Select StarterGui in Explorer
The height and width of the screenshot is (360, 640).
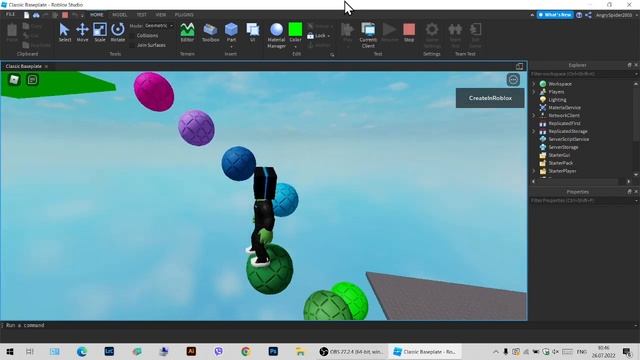coord(559,155)
